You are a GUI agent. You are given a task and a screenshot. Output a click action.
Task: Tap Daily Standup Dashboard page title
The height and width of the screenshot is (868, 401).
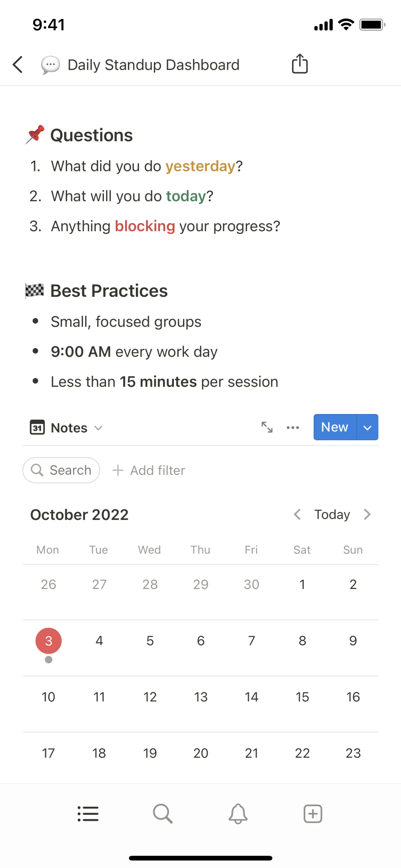click(153, 65)
